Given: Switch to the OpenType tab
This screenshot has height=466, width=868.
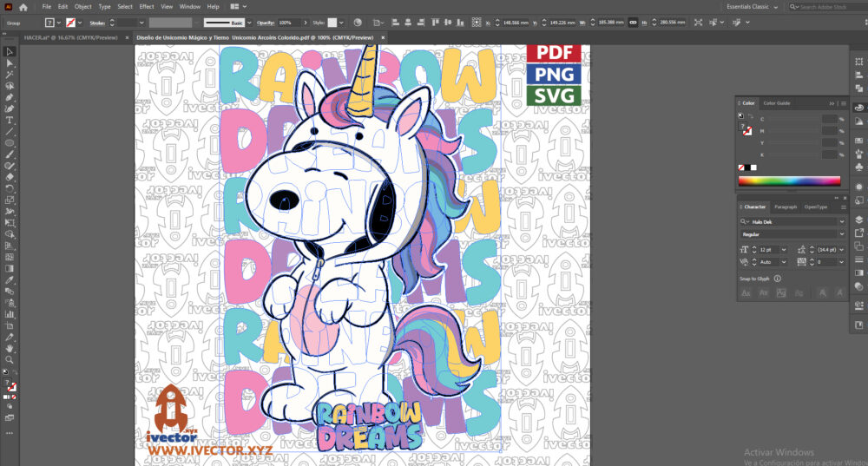Looking at the screenshot, I should [x=815, y=207].
